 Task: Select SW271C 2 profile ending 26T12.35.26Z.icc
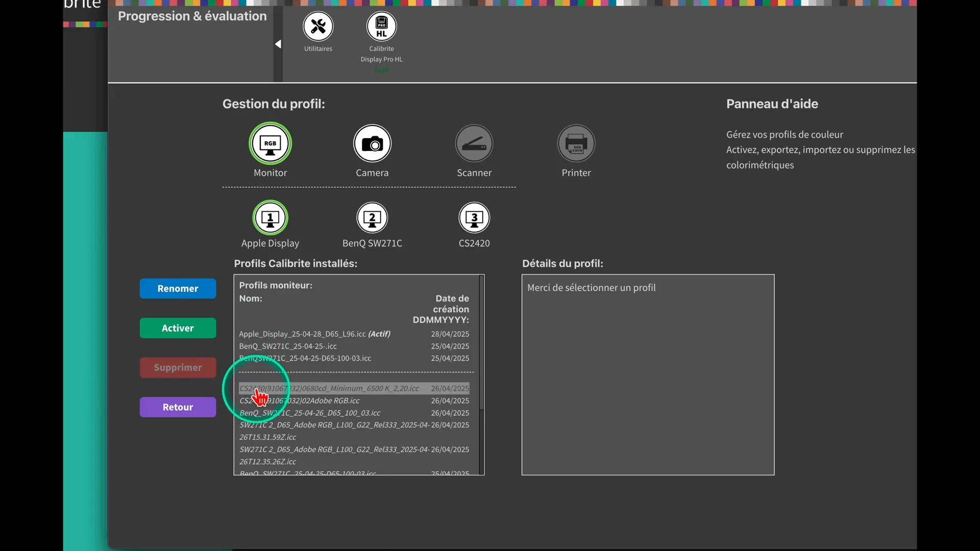pos(354,456)
